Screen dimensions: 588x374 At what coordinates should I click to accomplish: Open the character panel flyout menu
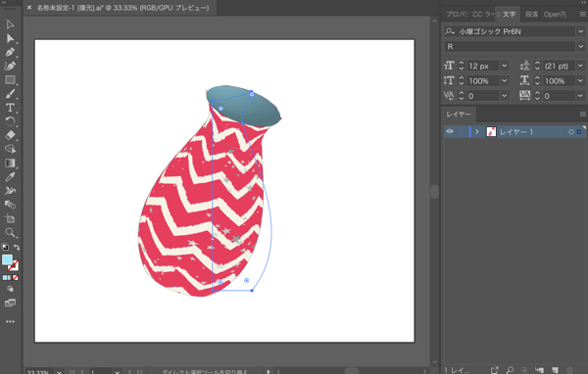click(582, 15)
